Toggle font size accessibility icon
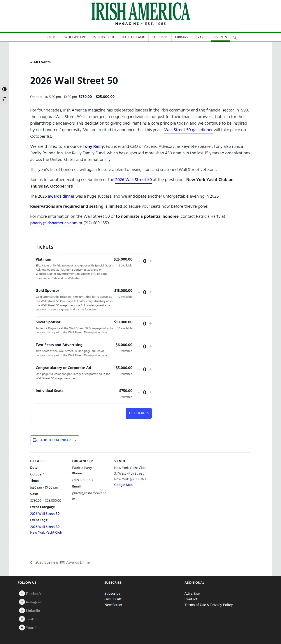This screenshot has width=281, height=644. tap(5, 99)
